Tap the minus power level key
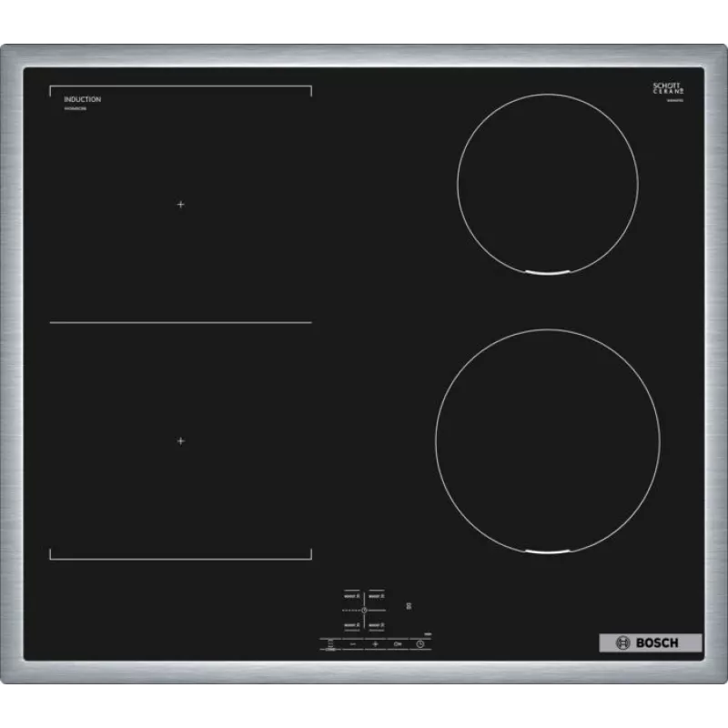Screen dimensions: 728x728 [x=353, y=644]
